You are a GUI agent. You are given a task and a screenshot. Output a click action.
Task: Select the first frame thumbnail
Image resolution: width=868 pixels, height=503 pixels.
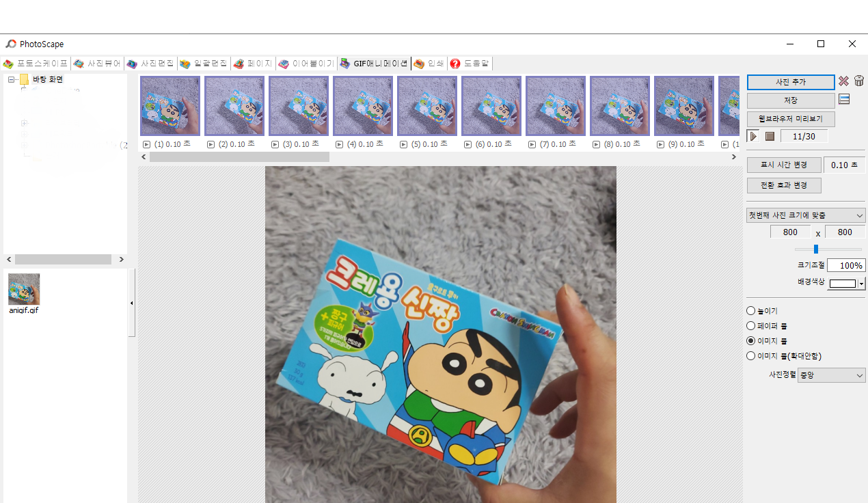pyautogui.click(x=170, y=106)
